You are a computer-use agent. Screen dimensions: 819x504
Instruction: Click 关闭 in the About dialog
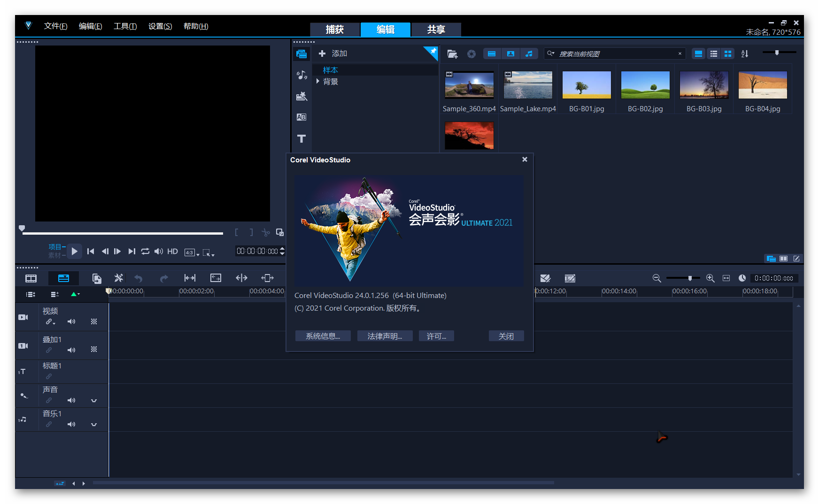506,336
